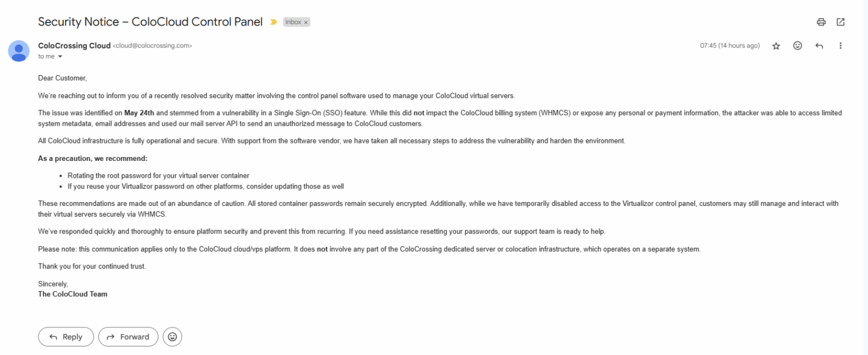The height and width of the screenshot is (355, 868).
Task: Click the Security Notice subject heading
Action: click(x=150, y=22)
